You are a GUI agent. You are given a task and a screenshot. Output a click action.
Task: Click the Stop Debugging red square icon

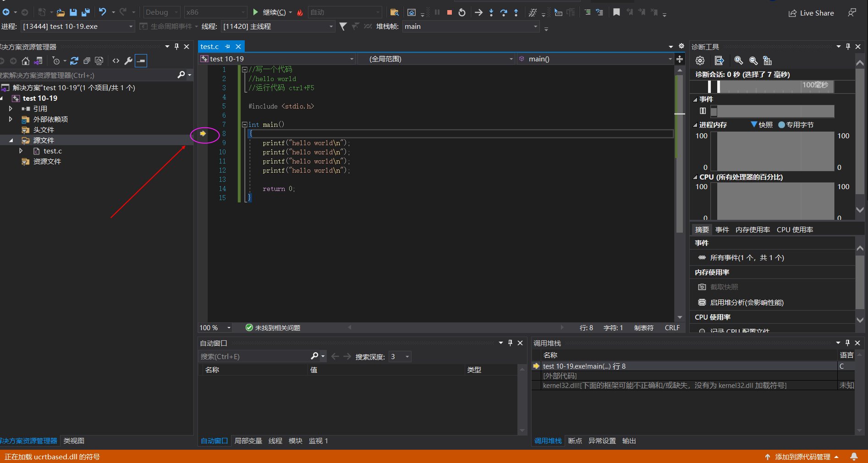(x=449, y=12)
